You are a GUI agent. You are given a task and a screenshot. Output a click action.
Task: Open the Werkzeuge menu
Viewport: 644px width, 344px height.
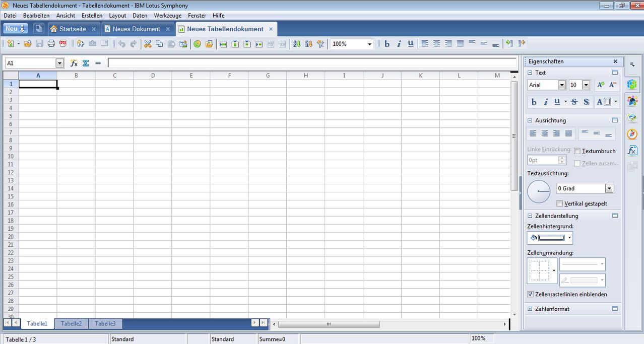167,16
